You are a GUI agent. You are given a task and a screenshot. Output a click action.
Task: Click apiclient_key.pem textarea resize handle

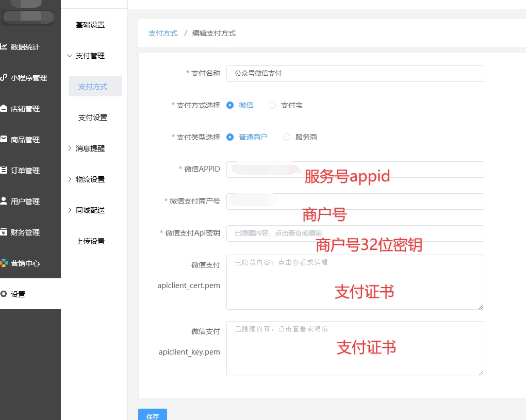coord(481,373)
